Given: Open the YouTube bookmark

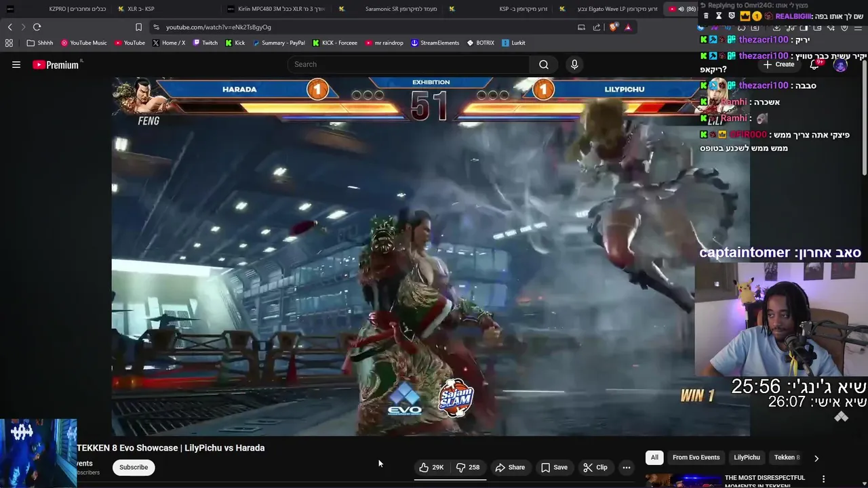Looking at the screenshot, I should pyautogui.click(x=130, y=43).
